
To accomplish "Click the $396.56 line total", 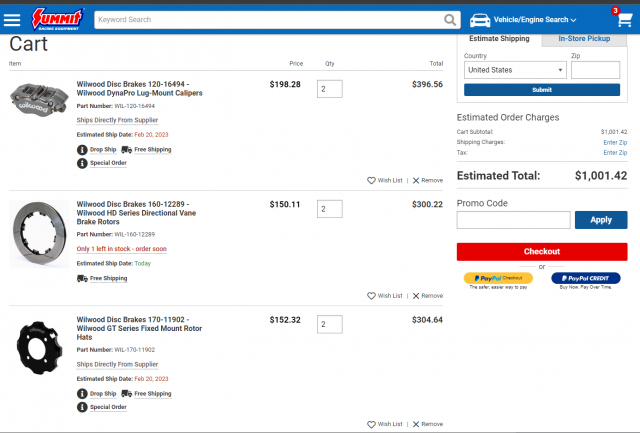I will [427, 84].
